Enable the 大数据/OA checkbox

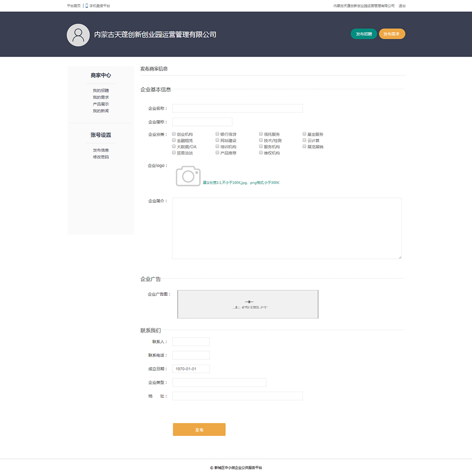click(x=174, y=146)
